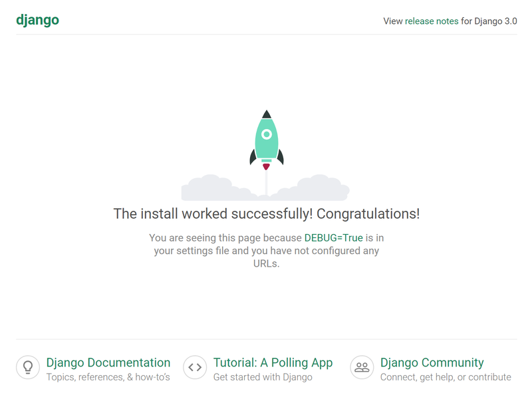Open the Django Documentation link

[108, 362]
